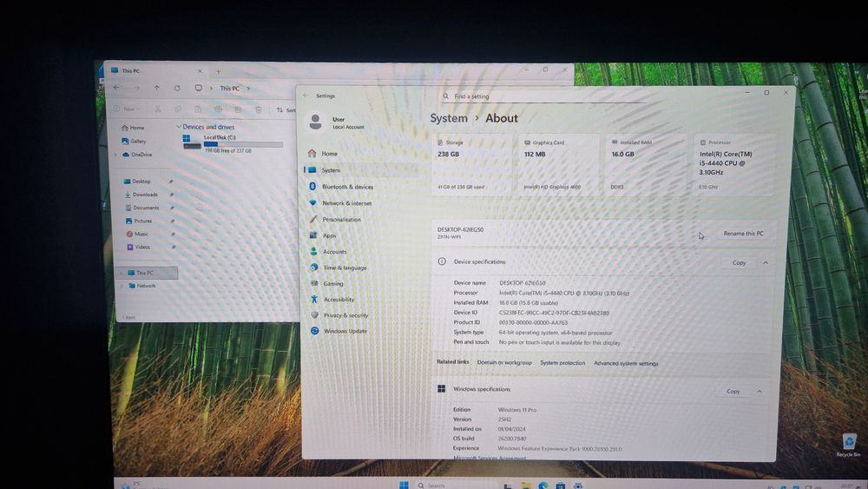This screenshot has height=489, width=868.
Task: Click System in the breadcrumb heading
Action: pyautogui.click(x=449, y=118)
